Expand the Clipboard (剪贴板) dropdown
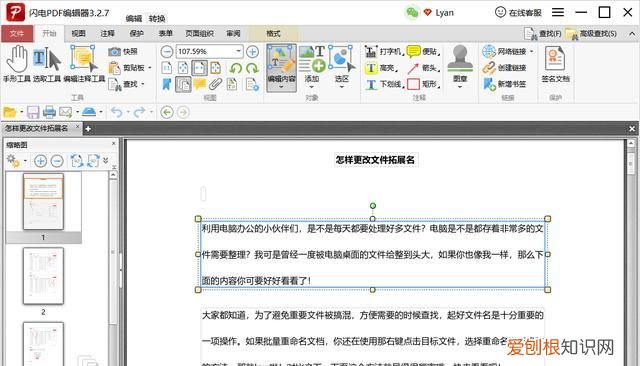This screenshot has width=640, height=366. [x=150, y=68]
